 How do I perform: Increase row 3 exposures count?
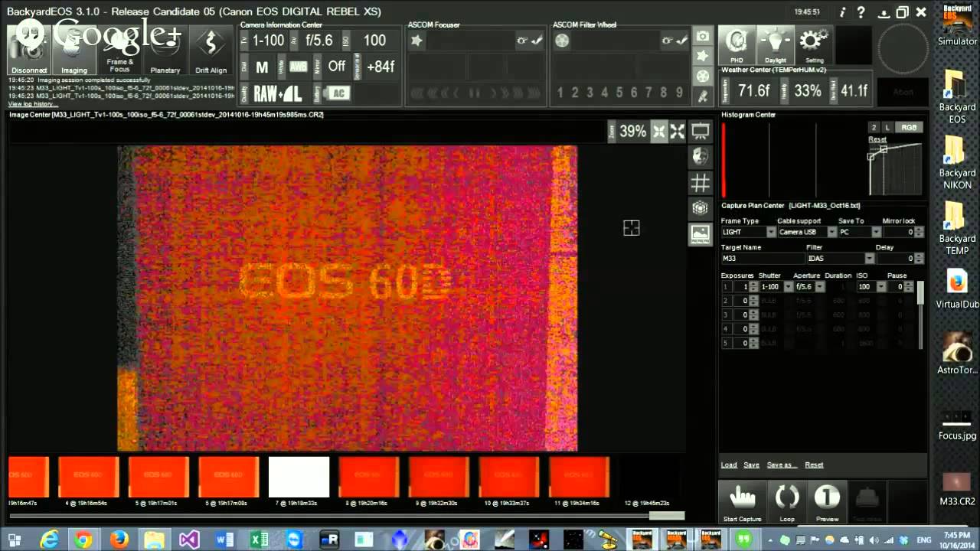pos(754,312)
